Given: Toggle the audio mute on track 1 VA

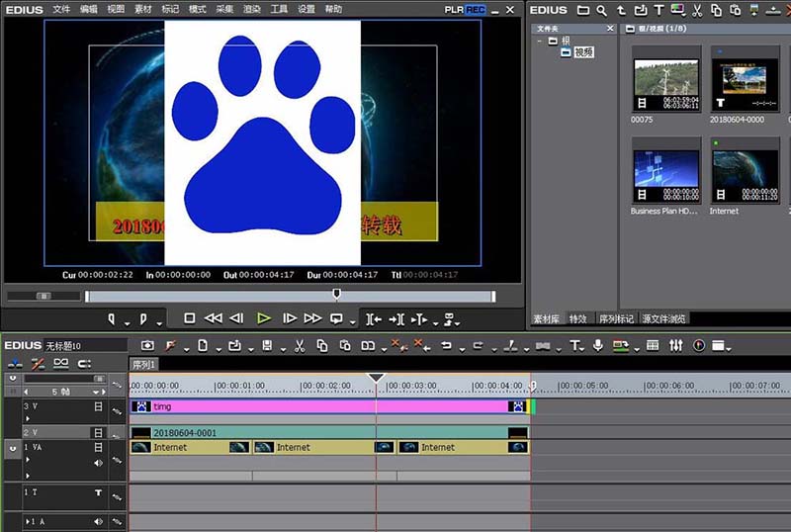Looking at the screenshot, I should (x=98, y=463).
